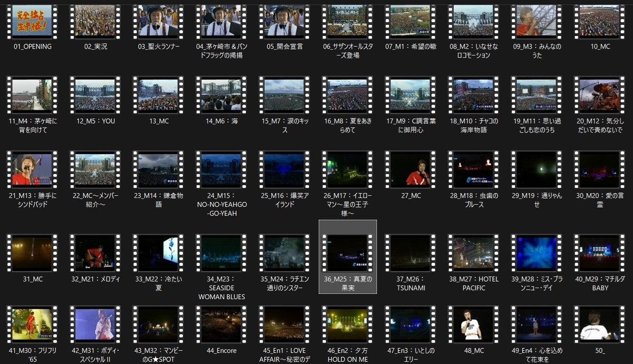The image size is (633, 364).
Task: Click the 15_M7：涙のキッス file label
Action: point(285,125)
